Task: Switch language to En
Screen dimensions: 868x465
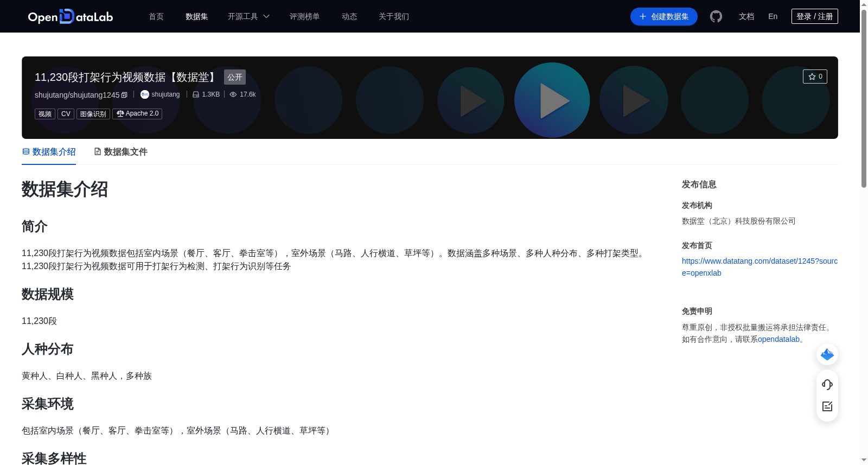Action: click(x=773, y=16)
